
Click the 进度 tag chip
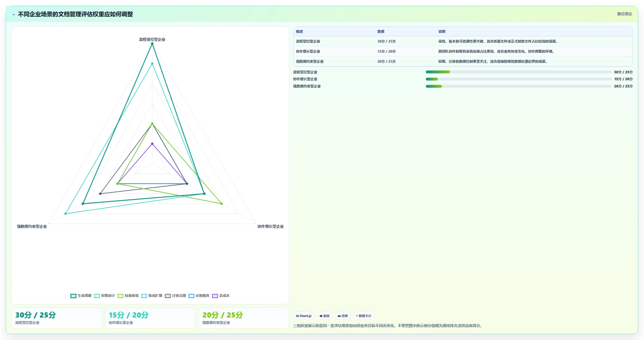(x=343, y=316)
